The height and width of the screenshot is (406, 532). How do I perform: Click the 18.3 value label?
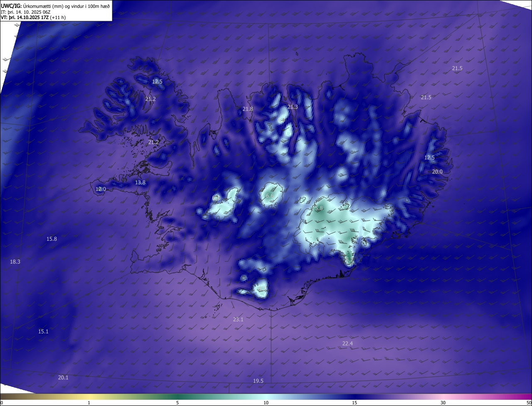pos(15,262)
